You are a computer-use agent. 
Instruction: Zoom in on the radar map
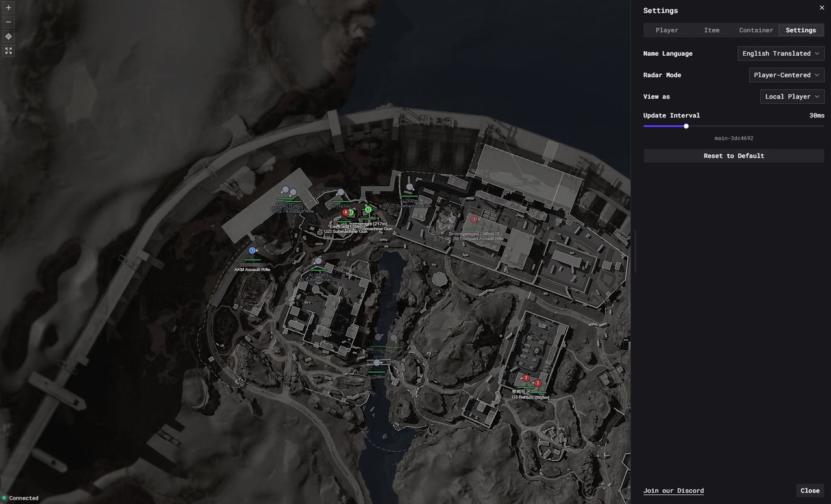(8, 8)
